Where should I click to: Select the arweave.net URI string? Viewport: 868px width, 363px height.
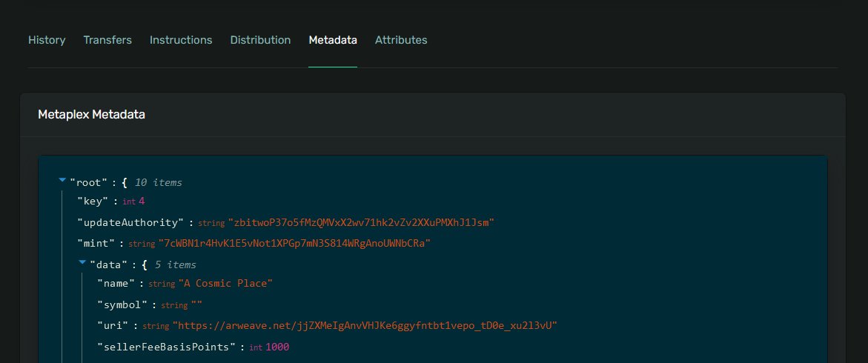365,326
